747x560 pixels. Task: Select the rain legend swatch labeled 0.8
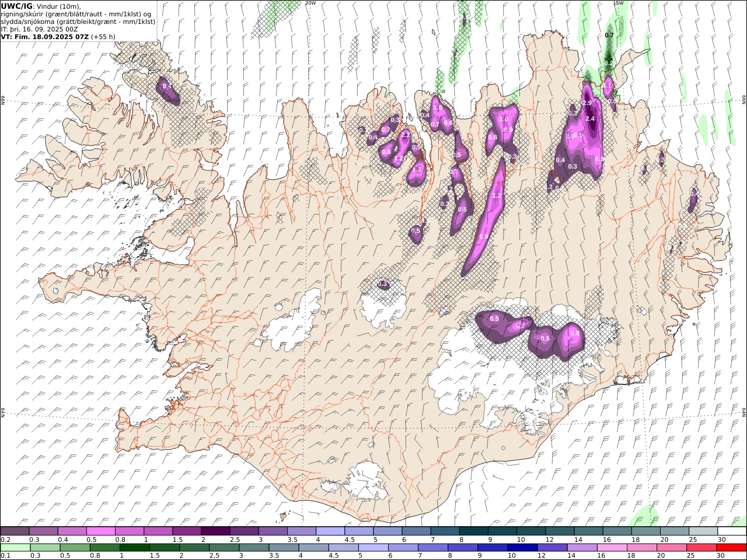[x=104, y=548]
